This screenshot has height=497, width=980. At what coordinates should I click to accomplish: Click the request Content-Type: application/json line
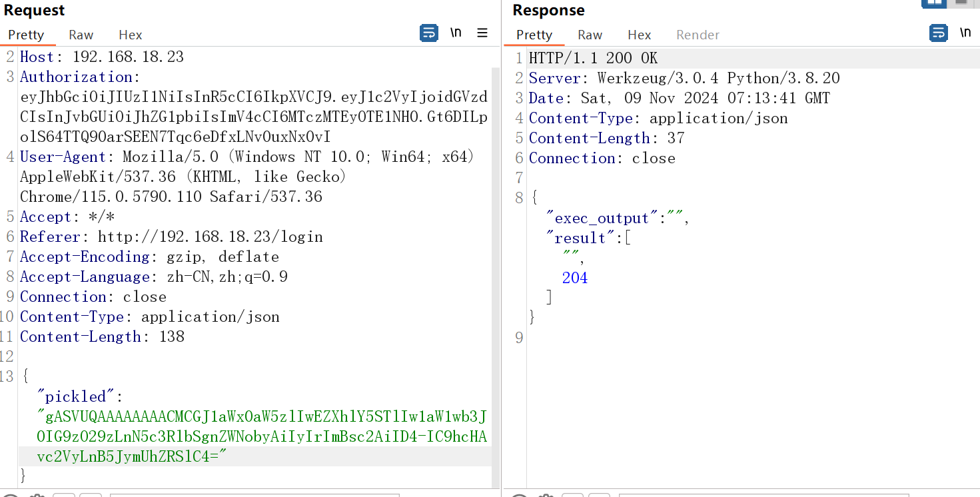click(150, 316)
